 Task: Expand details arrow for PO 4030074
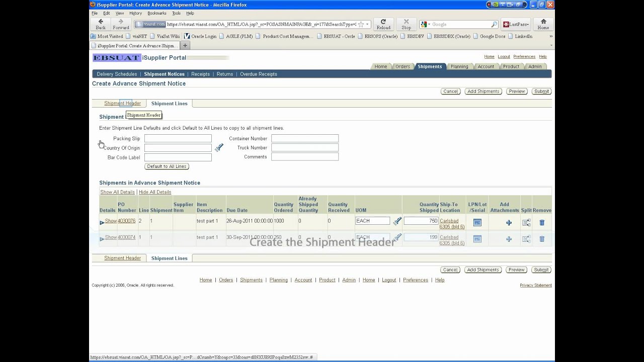tap(102, 239)
